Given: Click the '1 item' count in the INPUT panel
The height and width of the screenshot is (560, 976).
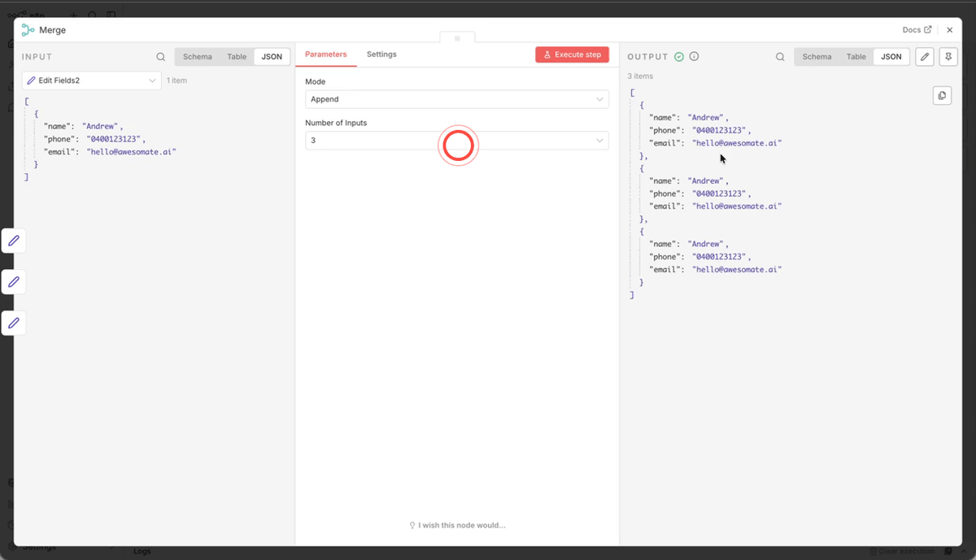Looking at the screenshot, I should pyautogui.click(x=176, y=80).
